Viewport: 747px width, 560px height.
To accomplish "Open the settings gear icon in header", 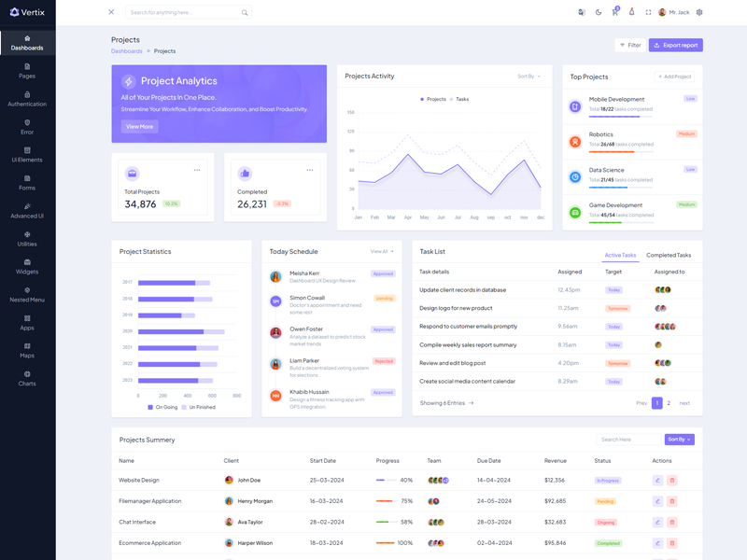I will (x=699, y=12).
